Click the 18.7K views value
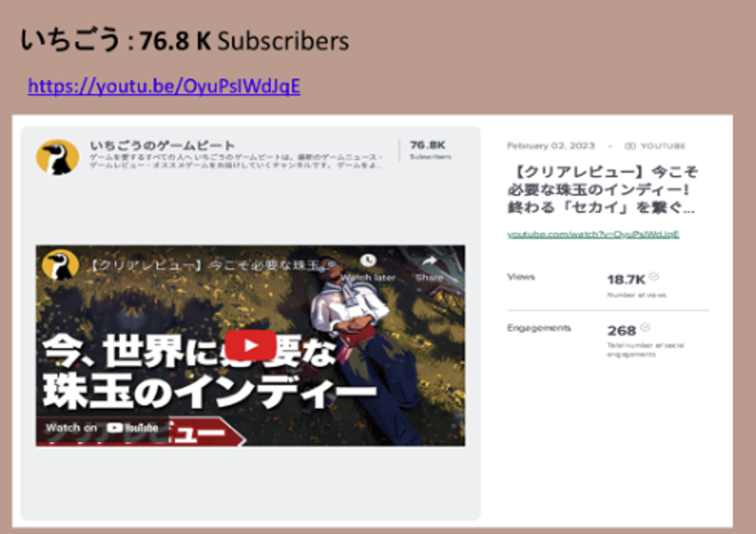This screenshot has width=756, height=534. point(626,280)
